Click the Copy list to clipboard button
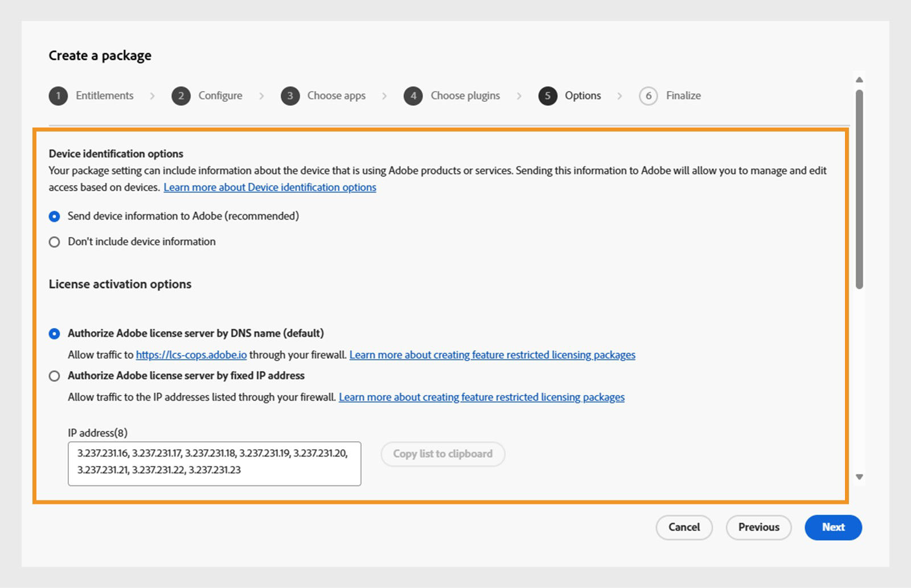Image resolution: width=911 pixels, height=588 pixels. click(442, 454)
